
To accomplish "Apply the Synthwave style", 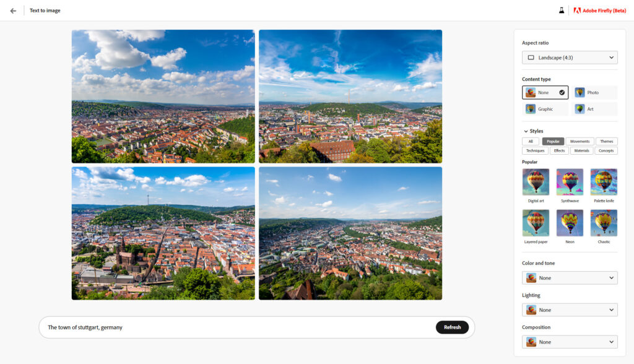I will tap(570, 182).
